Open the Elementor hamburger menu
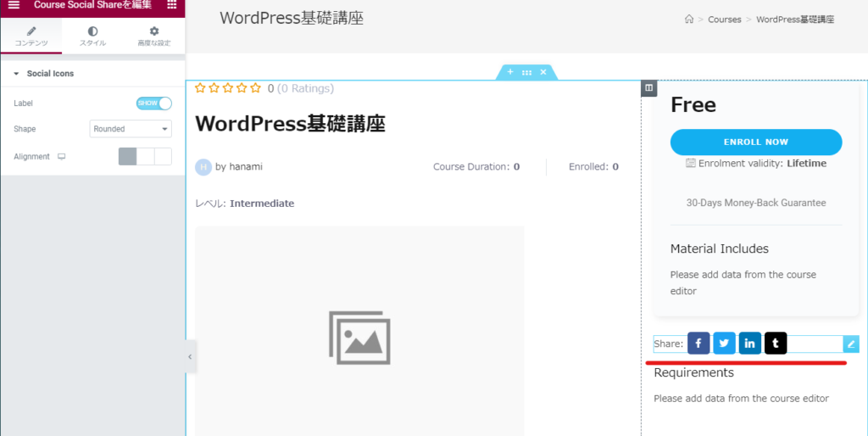This screenshot has width=868, height=436. 14,5
